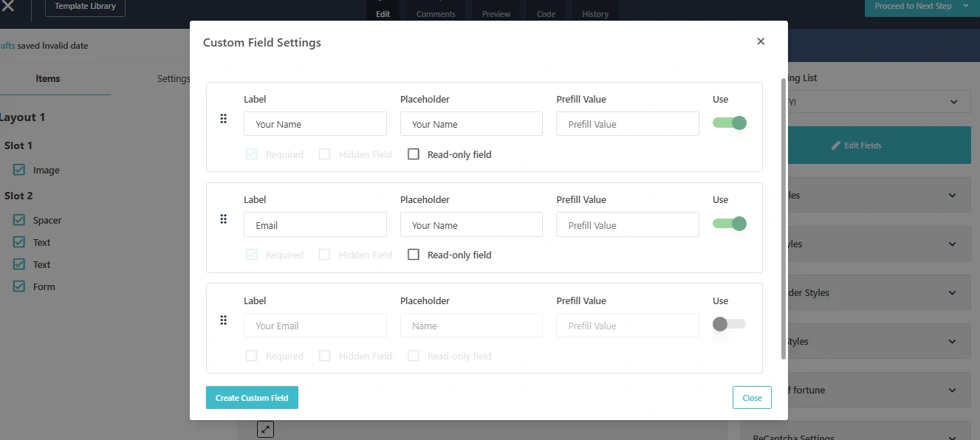Click Prefill Value input in Your Name row

tap(628, 124)
